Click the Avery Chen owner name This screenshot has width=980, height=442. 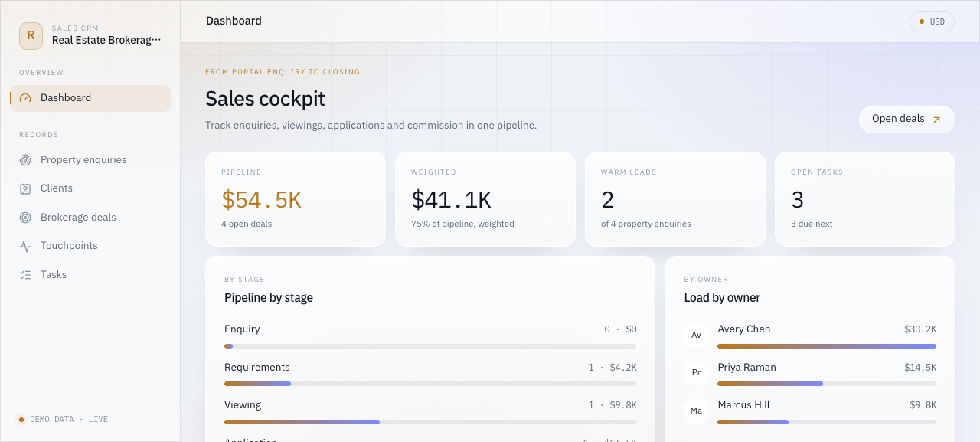[x=744, y=329]
